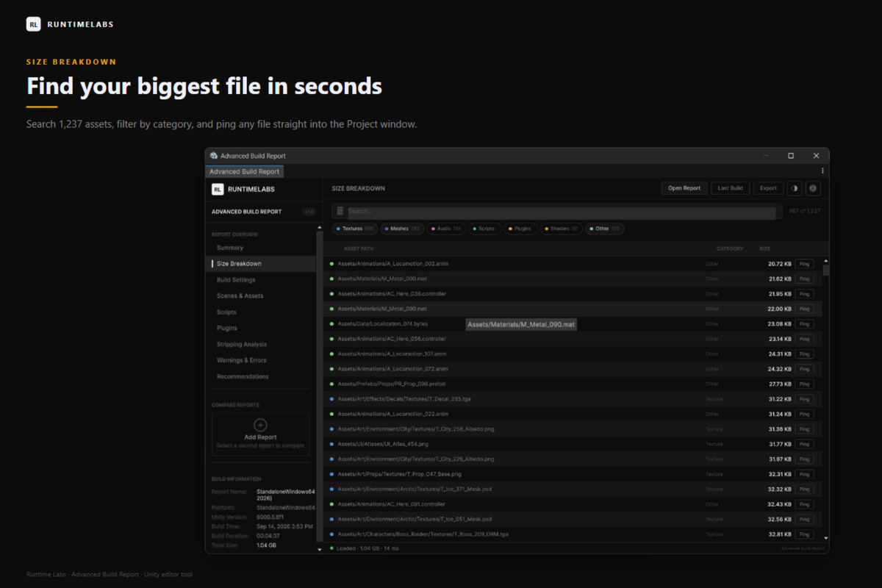Image resolution: width=882 pixels, height=588 pixels.
Task: Toggle the Plugins category filter
Action: coord(520,229)
